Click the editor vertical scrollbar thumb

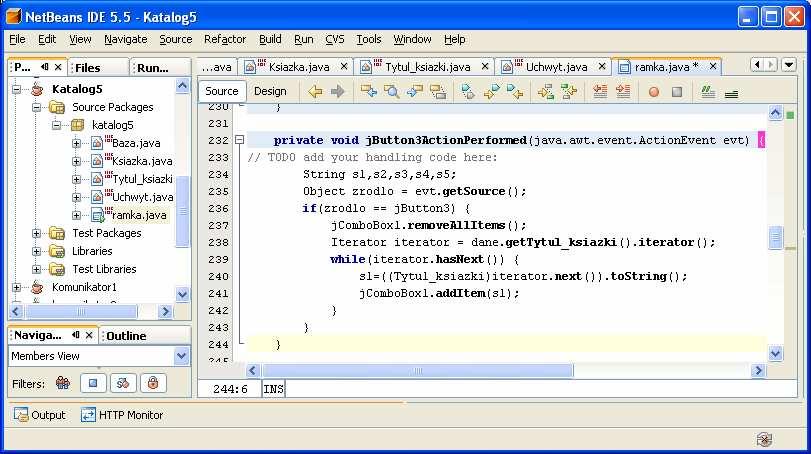coord(775,238)
